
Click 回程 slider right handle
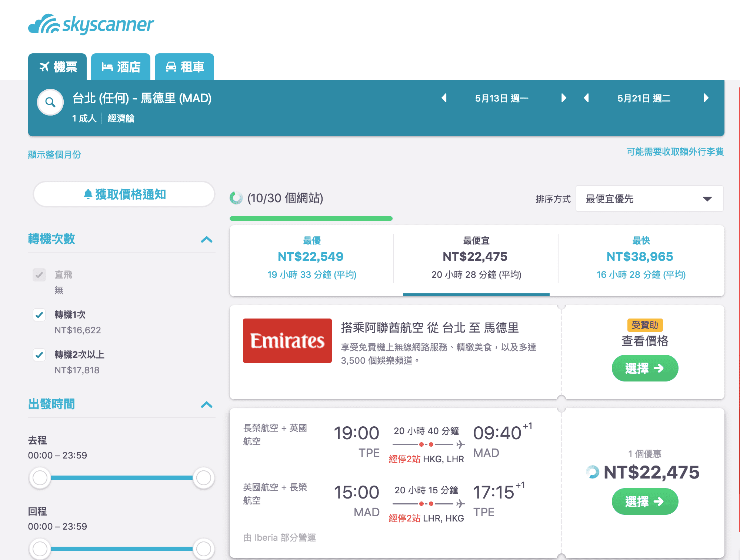pos(203,549)
